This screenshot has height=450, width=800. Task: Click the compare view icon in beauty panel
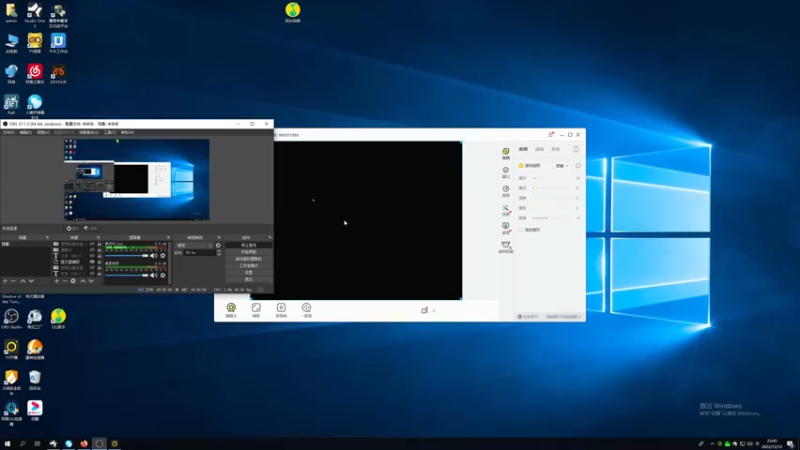(576, 149)
